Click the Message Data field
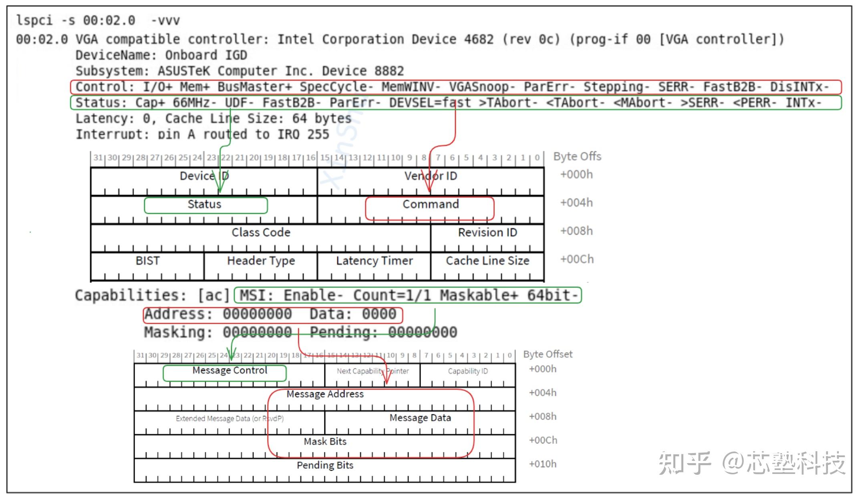Screen dimensions: 868x498 coord(420,417)
